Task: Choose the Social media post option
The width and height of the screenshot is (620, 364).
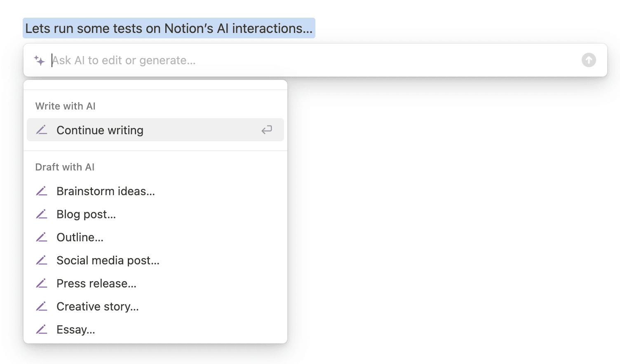Action: pos(155,260)
